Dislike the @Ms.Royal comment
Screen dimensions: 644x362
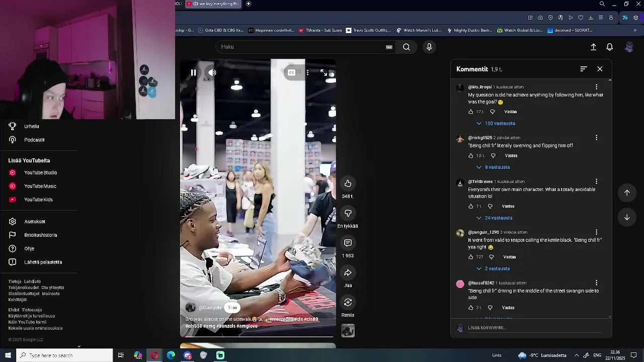(493, 112)
